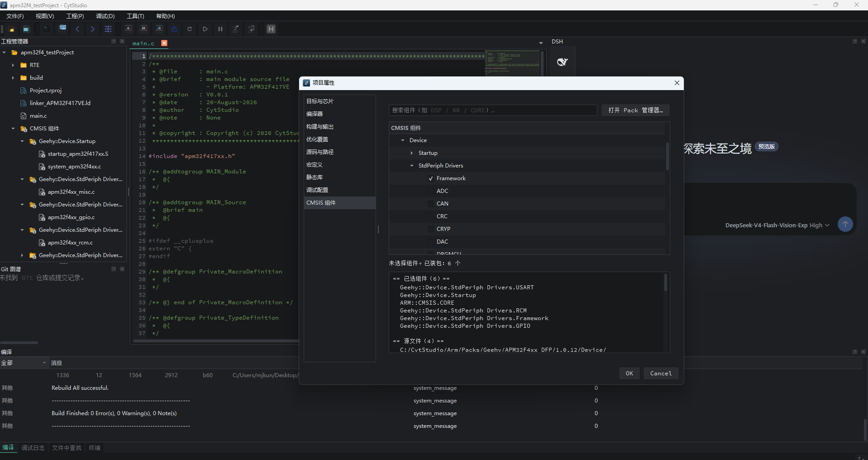Screen dimensions: 868x460
Task: Open the 帮助(H) menu
Action: coord(166,16)
